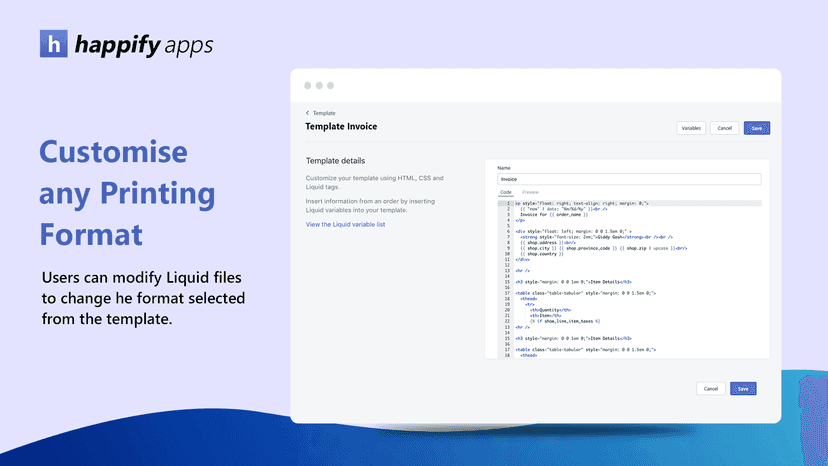Click the Template details heading
This screenshot has width=828, height=466.
335,161
